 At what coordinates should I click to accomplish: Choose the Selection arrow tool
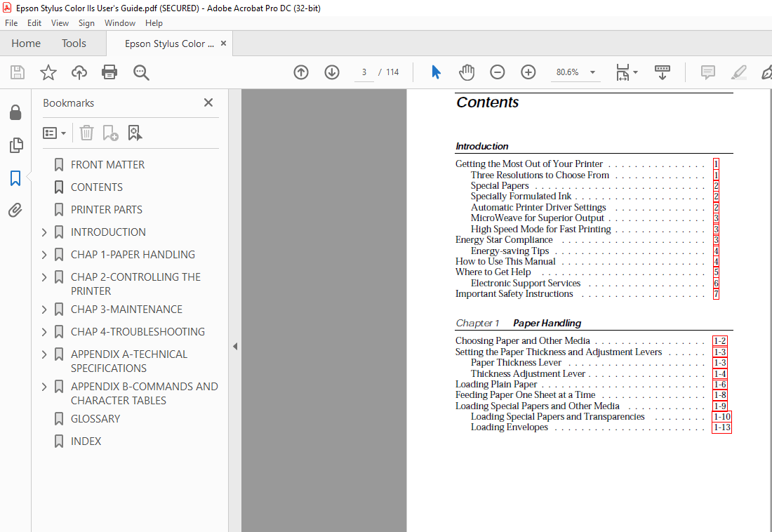coord(436,72)
